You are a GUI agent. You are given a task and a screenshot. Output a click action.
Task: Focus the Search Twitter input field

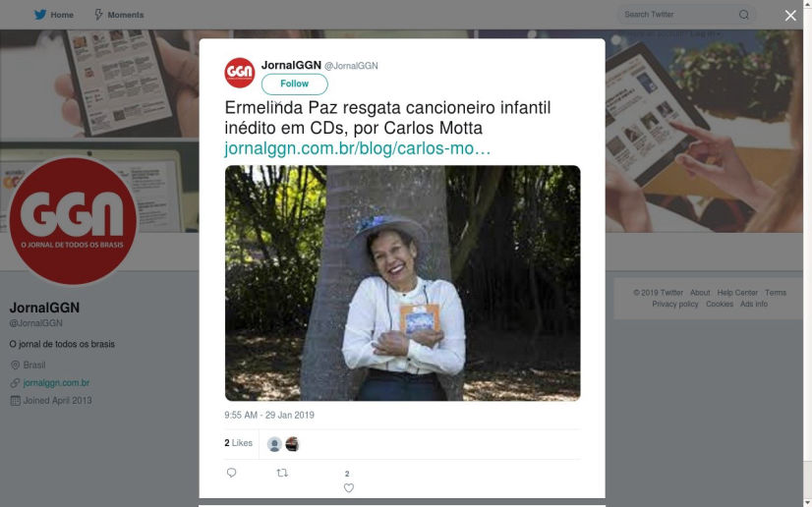click(679, 15)
